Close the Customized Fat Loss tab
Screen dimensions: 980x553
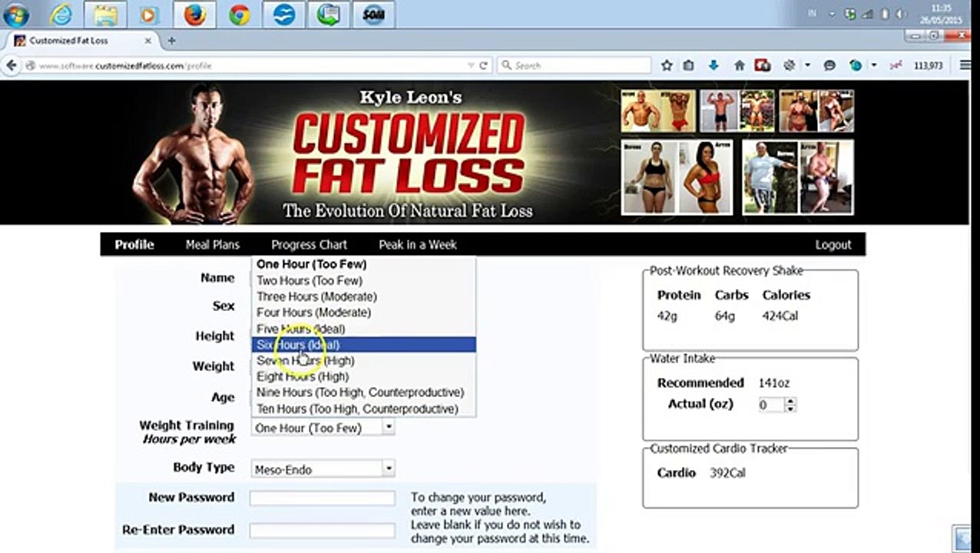click(149, 41)
